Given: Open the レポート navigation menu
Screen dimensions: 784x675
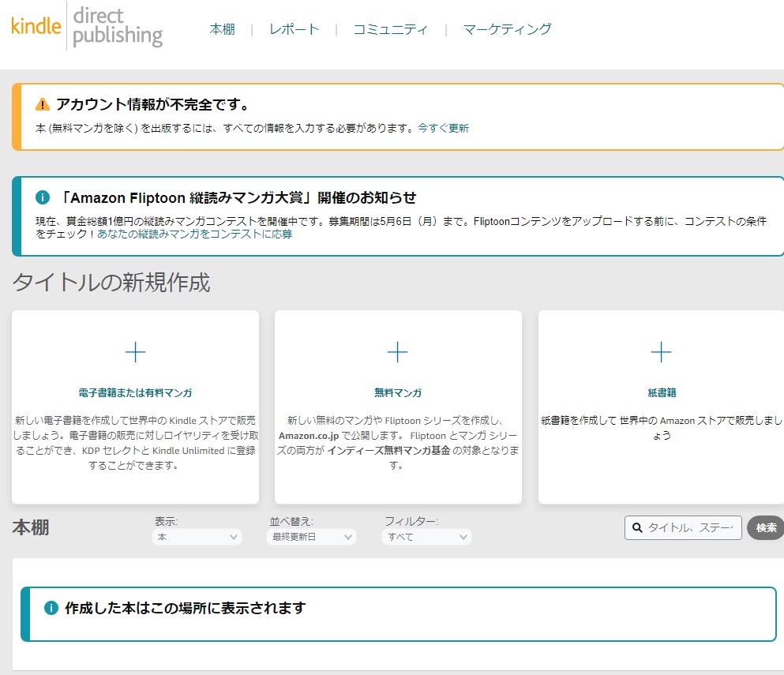Looking at the screenshot, I should coord(294,29).
